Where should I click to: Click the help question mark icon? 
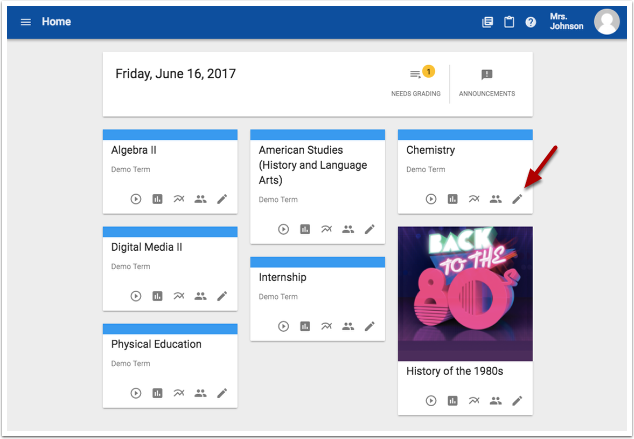(531, 22)
